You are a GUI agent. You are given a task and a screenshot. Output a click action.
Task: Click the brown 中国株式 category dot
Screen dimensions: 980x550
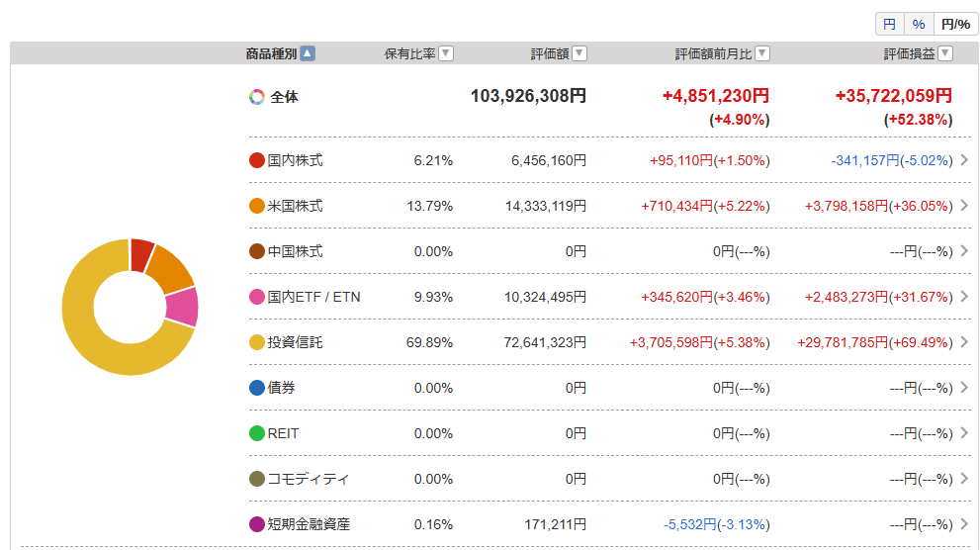[257, 252]
